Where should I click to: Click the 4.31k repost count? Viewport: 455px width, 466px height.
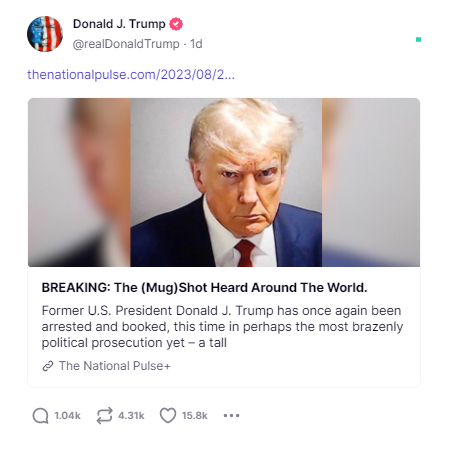click(x=131, y=416)
